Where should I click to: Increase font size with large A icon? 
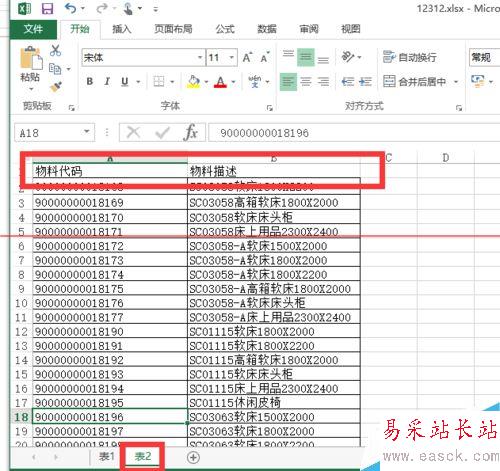247,58
